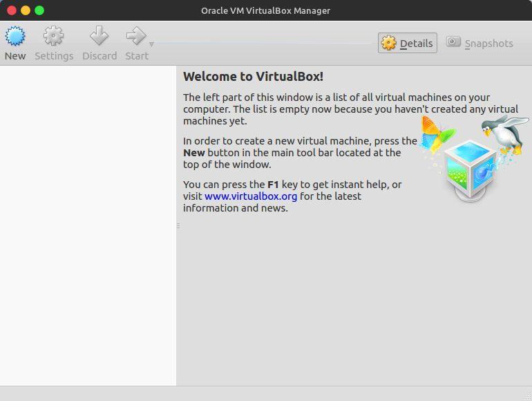The width and height of the screenshot is (532, 401).
Task: Expand the Start button dropdown arrow
Action: [x=152, y=44]
